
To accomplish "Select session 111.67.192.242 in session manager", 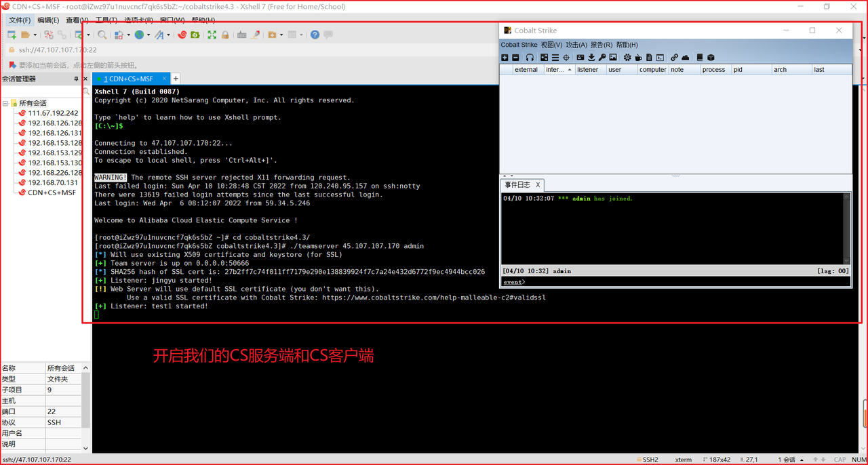I will [53, 113].
